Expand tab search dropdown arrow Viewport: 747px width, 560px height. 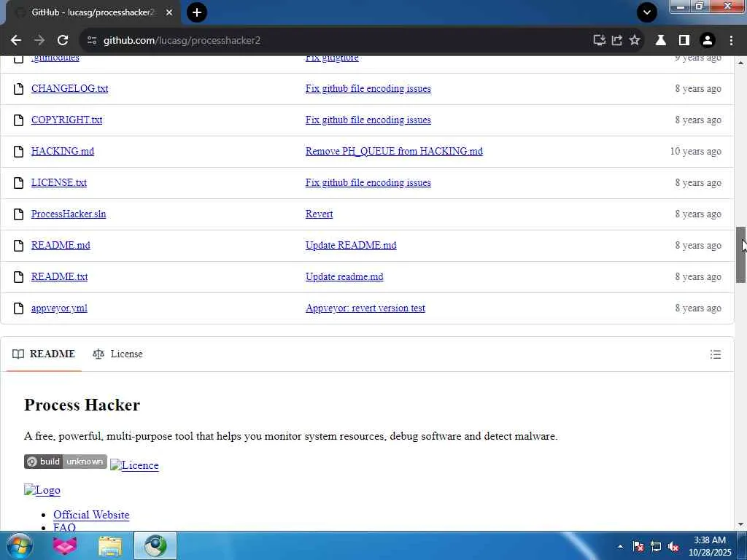click(647, 12)
